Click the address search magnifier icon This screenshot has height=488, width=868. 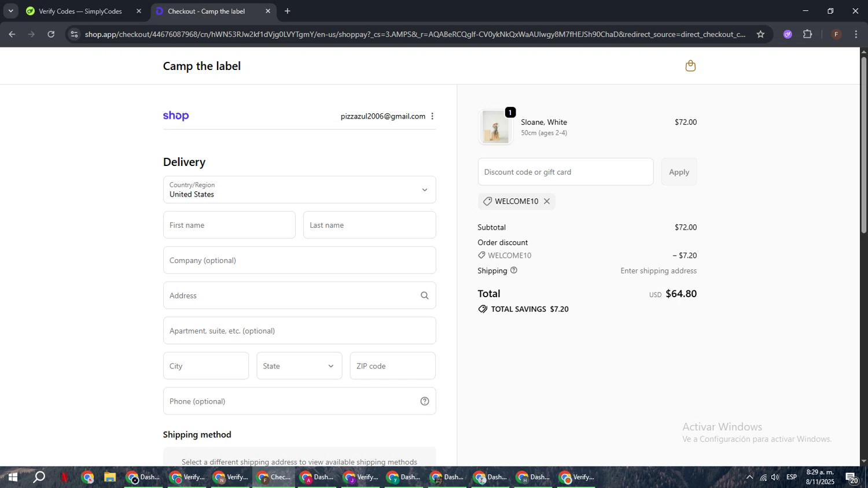point(425,295)
